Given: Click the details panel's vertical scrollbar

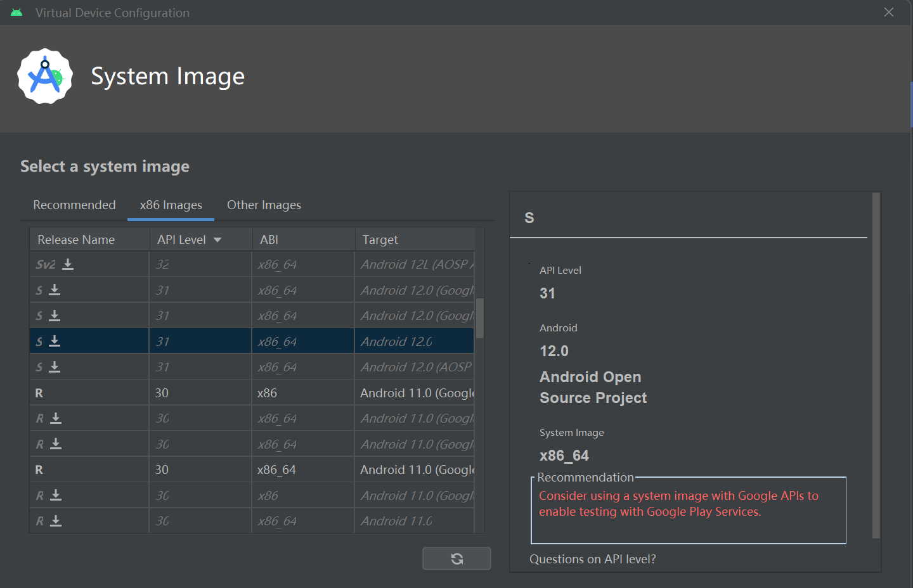Looking at the screenshot, I should click(x=876, y=366).
